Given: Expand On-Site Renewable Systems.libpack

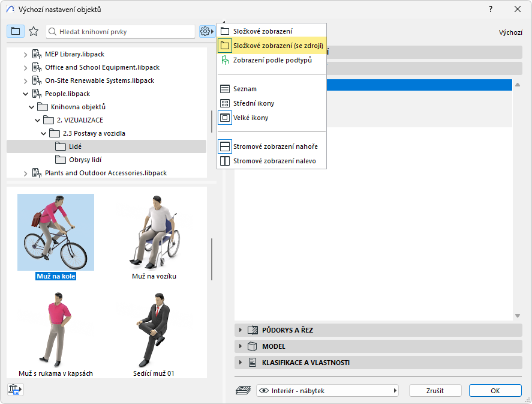Looking at the screenshot, I should 25,81.
